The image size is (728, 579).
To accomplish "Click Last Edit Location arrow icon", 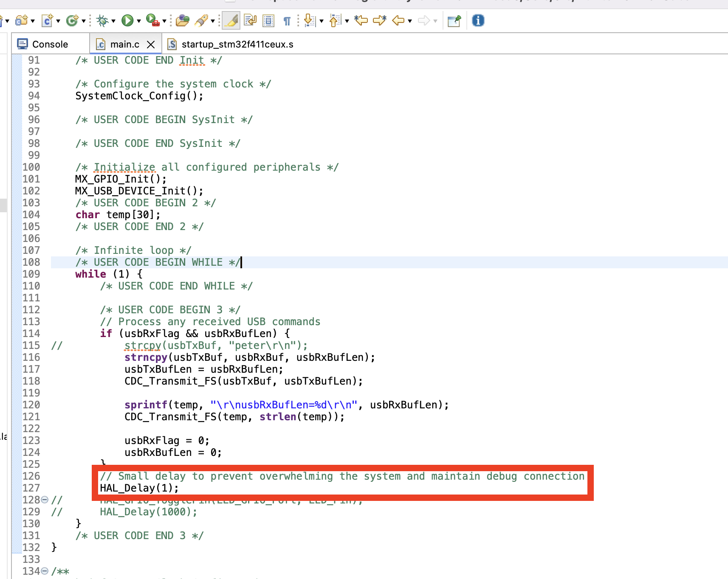I will coord(361,20).
